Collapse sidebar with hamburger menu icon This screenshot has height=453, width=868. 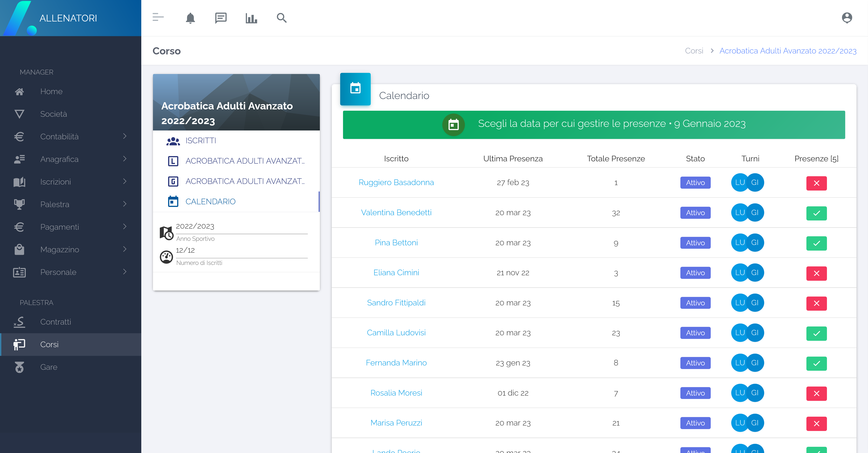[x=158, y=17]
